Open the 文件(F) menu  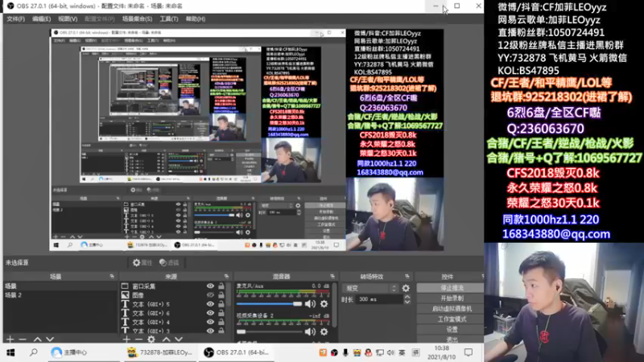15,19
